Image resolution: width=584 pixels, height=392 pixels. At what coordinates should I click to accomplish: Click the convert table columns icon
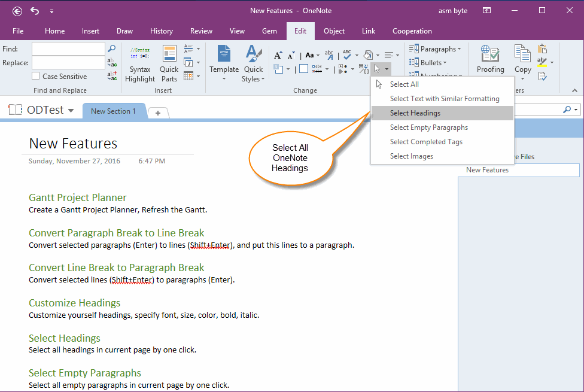tap(364, 69)
